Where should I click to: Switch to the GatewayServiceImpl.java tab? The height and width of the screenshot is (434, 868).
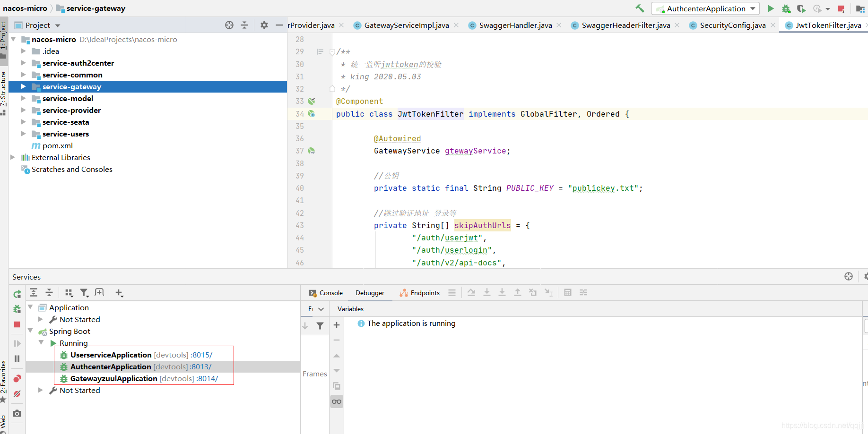[406, 26]
